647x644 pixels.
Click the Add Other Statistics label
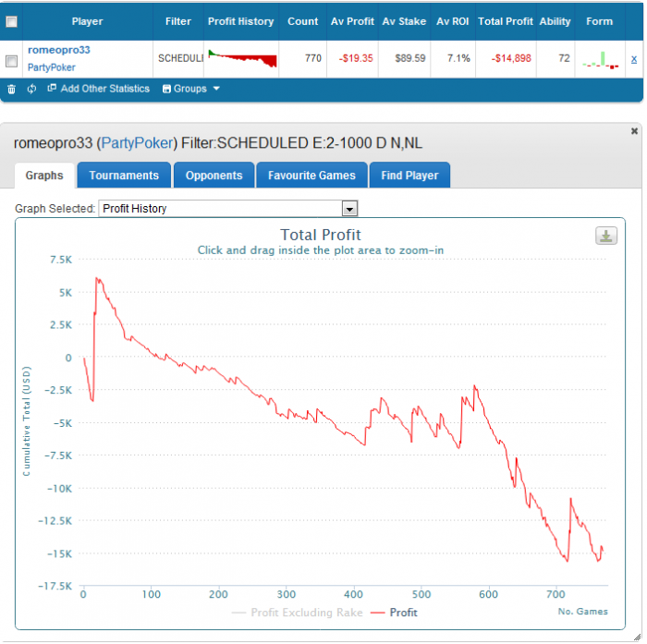(104, 89)
